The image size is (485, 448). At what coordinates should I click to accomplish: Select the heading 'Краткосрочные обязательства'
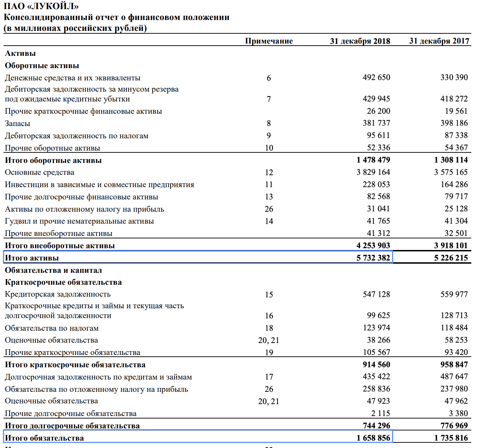63,282
